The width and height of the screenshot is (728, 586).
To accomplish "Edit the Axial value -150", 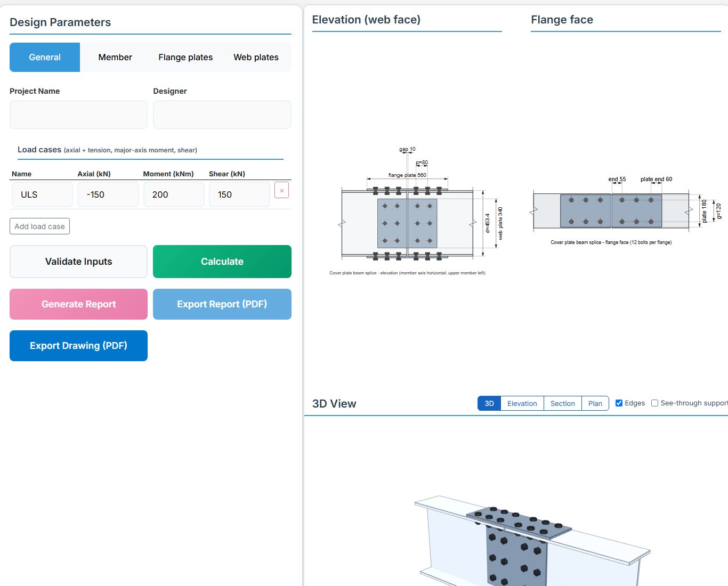I will (x=108, y=194).
